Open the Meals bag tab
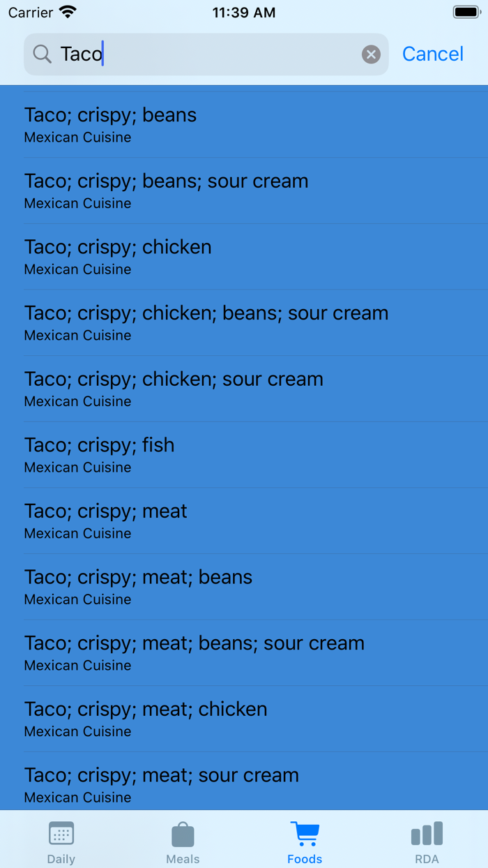488x868 pixels. (x=183, y=842)
